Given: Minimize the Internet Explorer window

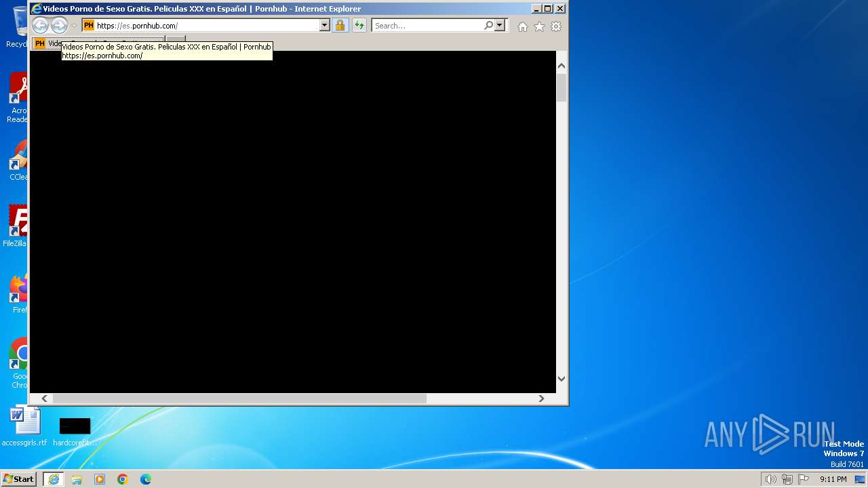Looking at the screenshot, I should (x=536, y=9).
